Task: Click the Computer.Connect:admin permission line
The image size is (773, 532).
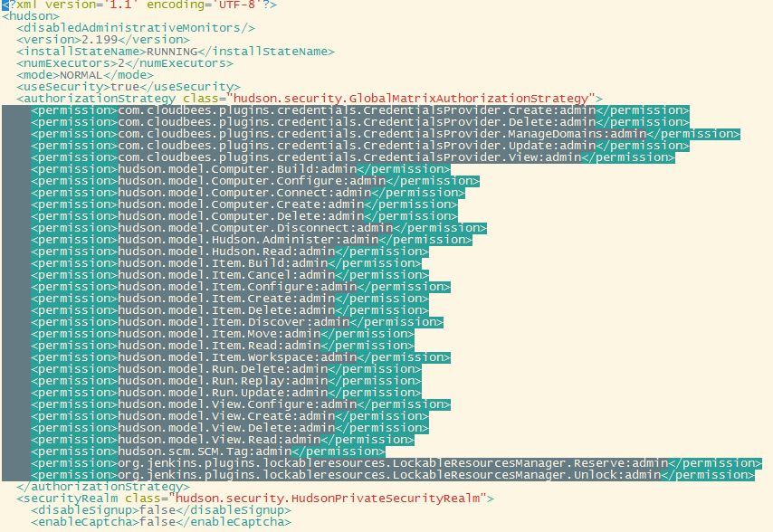Action: pyautogui.click(x=248, y=193)
